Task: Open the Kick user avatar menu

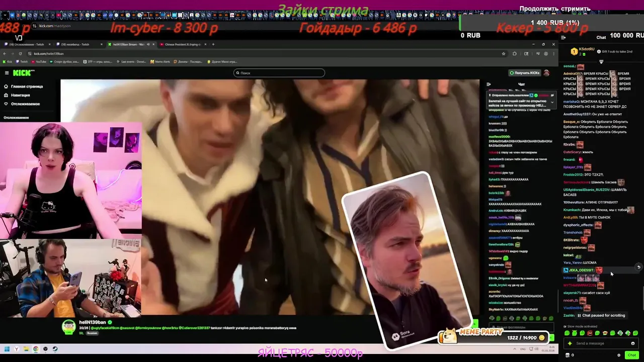Action: [546, 73]
